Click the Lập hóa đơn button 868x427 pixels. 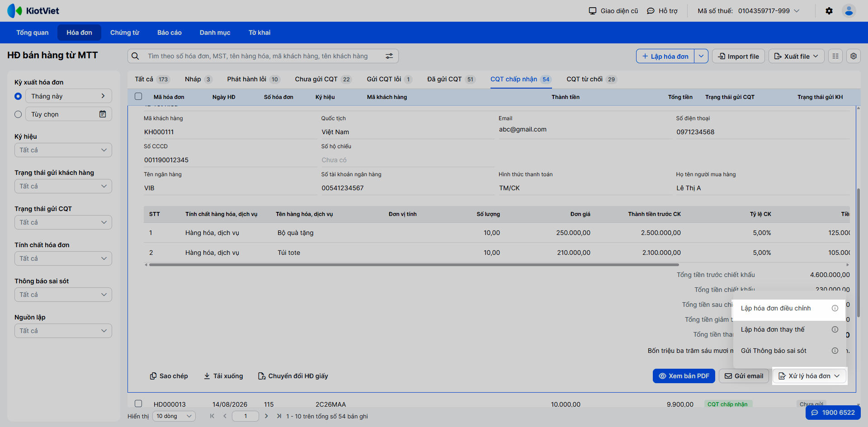point(665,56)
